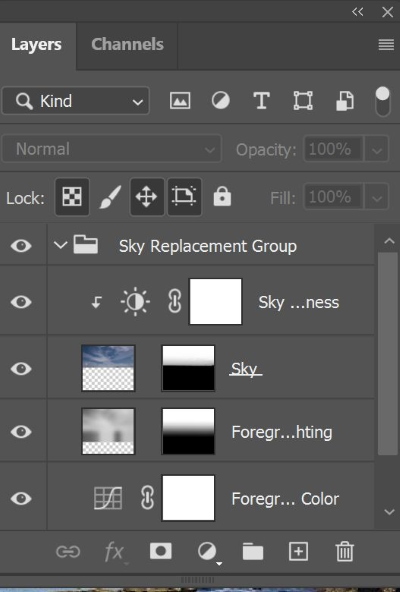Click the Sky Replacement Group name
This screenshot has height=592, width=400.
pyautogui.click(x=208, y=247)
